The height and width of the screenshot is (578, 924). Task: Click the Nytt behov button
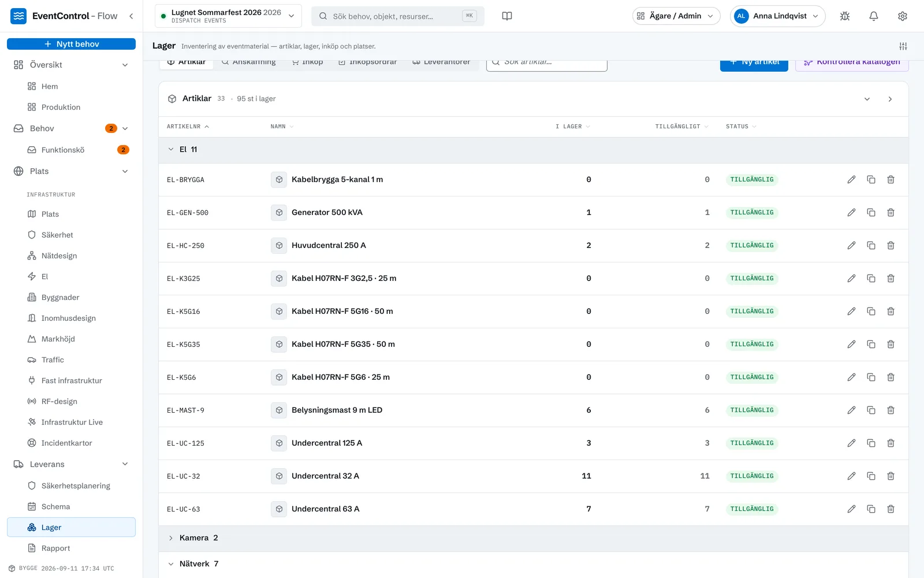click(x=71, y=44)
